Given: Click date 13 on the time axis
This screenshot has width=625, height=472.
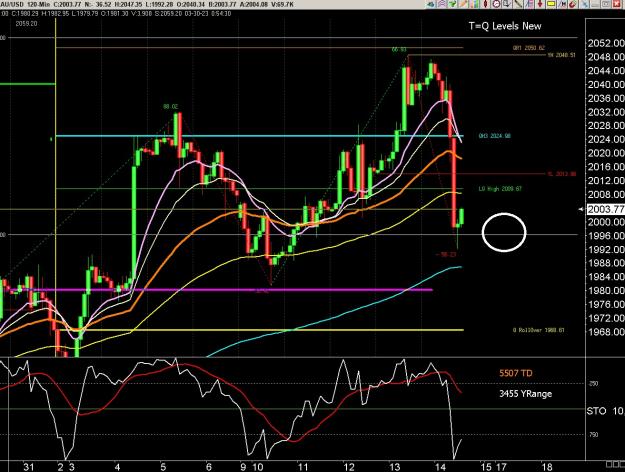Looking at the screenshot, I should point(395,467).
